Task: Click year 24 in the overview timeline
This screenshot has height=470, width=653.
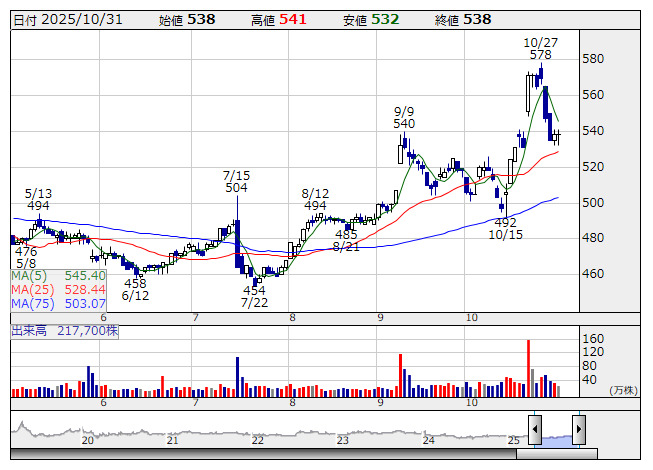Action: tap(429, 440)
